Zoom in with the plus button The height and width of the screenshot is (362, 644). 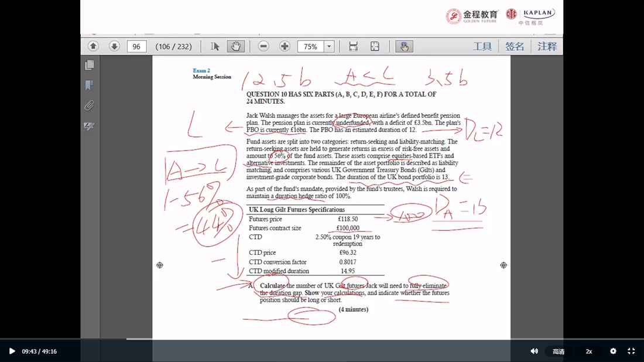click(285, 46)
